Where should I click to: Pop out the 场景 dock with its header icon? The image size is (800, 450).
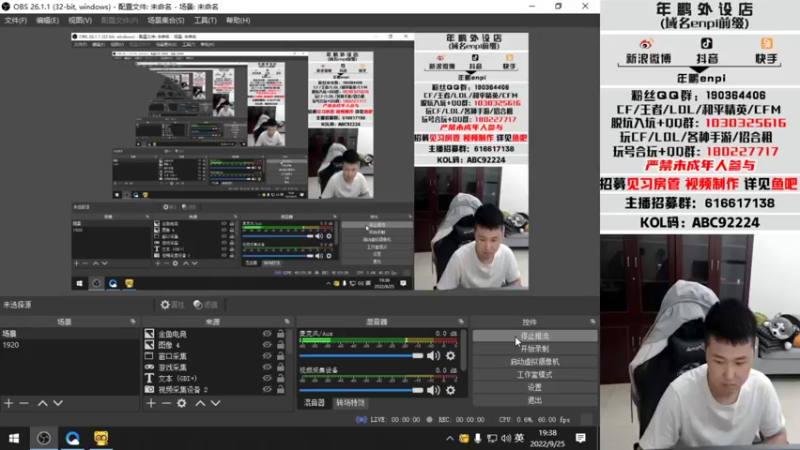[133, 321]
